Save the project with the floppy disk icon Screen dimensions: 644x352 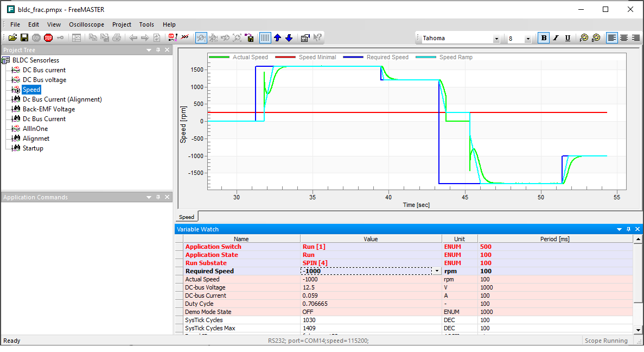pyautogui.click(x=24, y=38)
